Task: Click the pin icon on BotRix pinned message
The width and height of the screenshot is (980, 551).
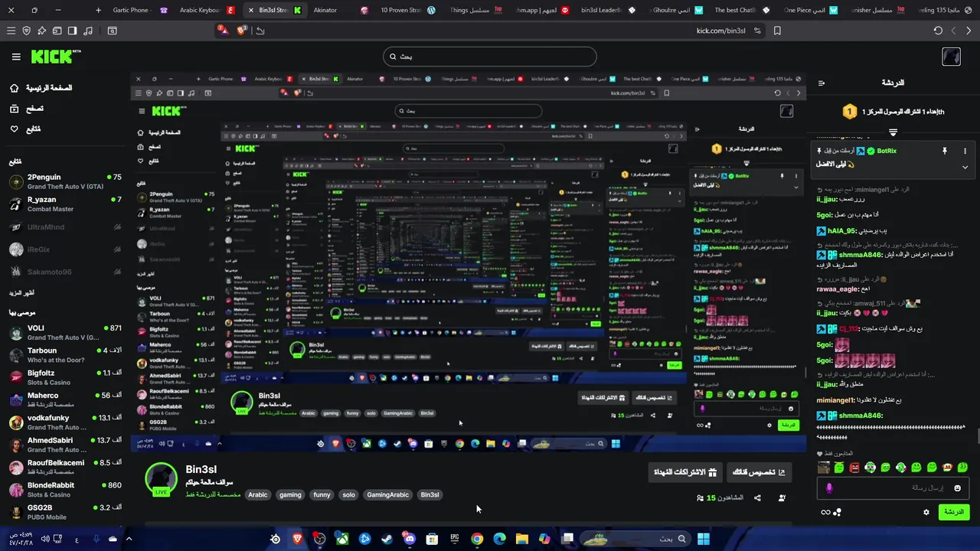Action: (x=945, y=152)
